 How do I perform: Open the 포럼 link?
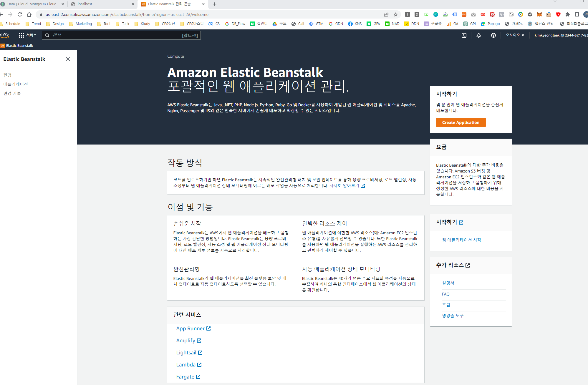(x=446, y=305)
